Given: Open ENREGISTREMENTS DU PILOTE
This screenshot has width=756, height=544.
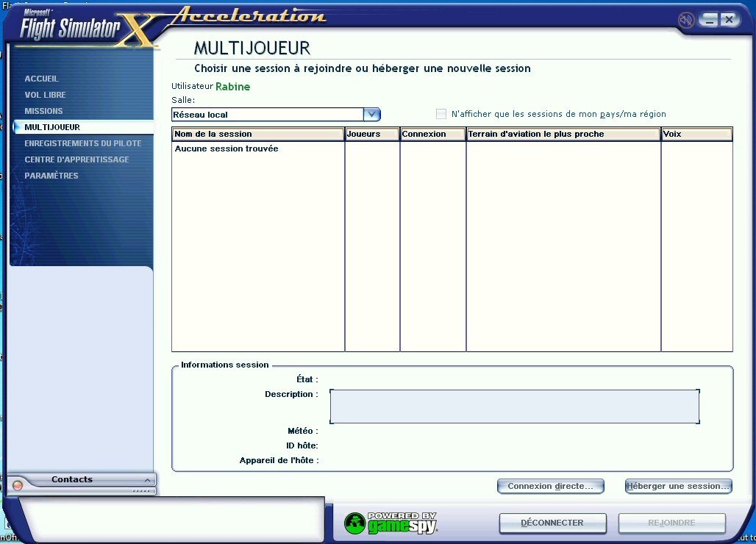Looking at the screenshot, I should click(83, 143).
